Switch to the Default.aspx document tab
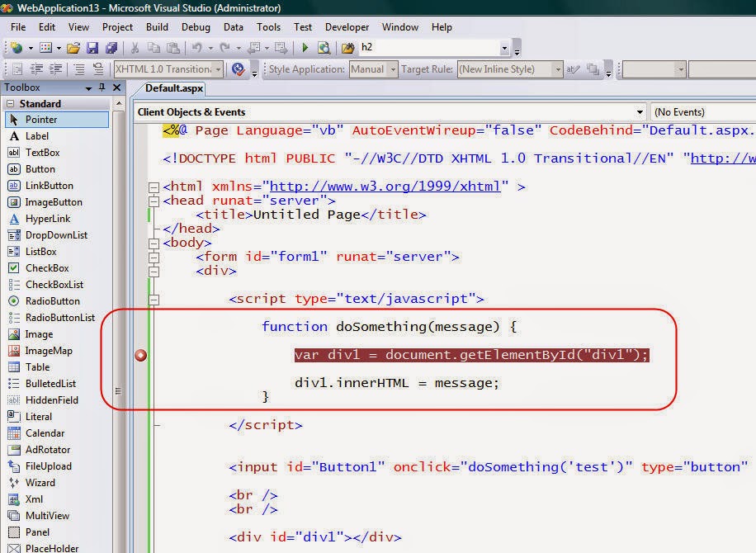This screenshot has width=756, height=553. 174,88
